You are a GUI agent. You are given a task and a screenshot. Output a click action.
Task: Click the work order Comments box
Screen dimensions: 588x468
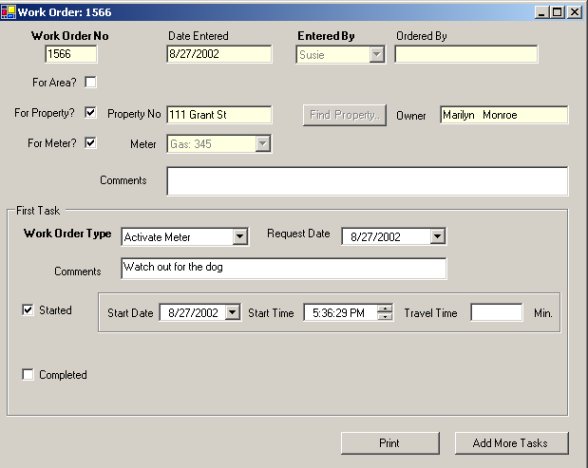368,181
